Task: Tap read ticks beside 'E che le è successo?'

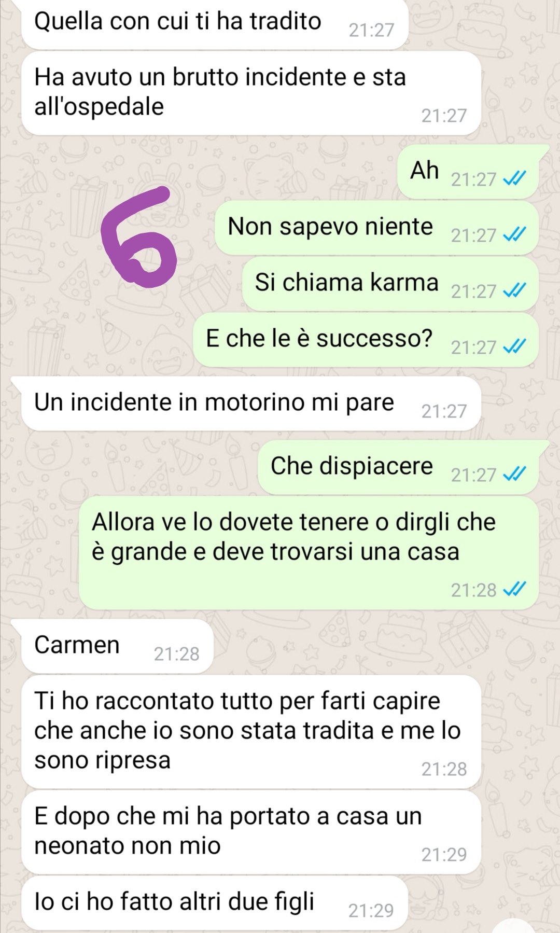Action: click(x=515, y=347)
